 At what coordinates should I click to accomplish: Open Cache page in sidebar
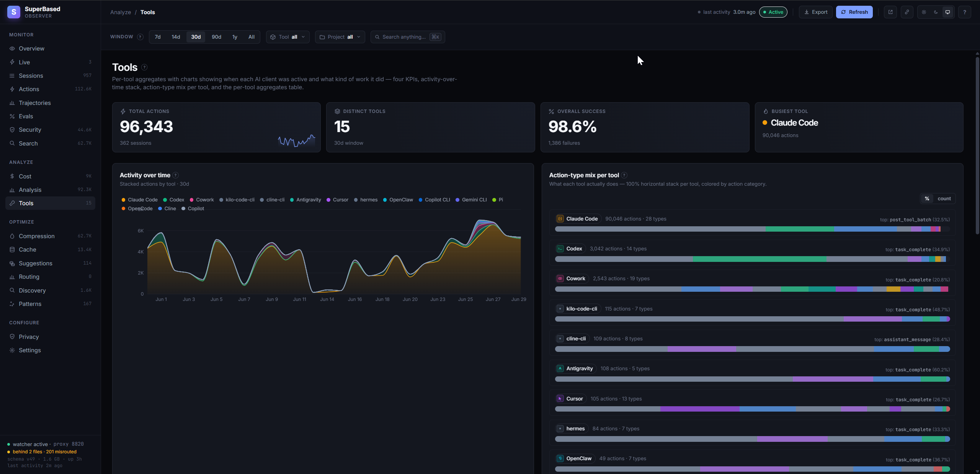click(x=50, y=249)
